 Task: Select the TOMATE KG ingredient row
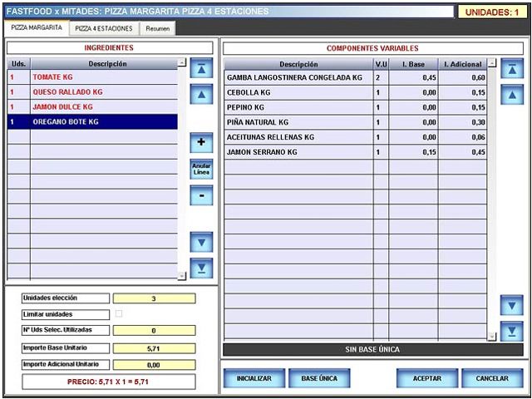tap(92, 77)
